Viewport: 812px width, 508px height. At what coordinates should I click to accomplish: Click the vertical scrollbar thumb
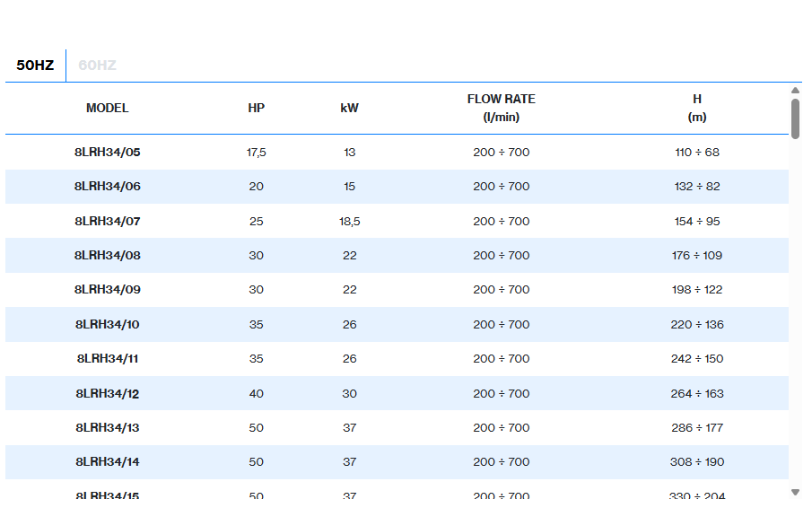(x=795, y=118)
